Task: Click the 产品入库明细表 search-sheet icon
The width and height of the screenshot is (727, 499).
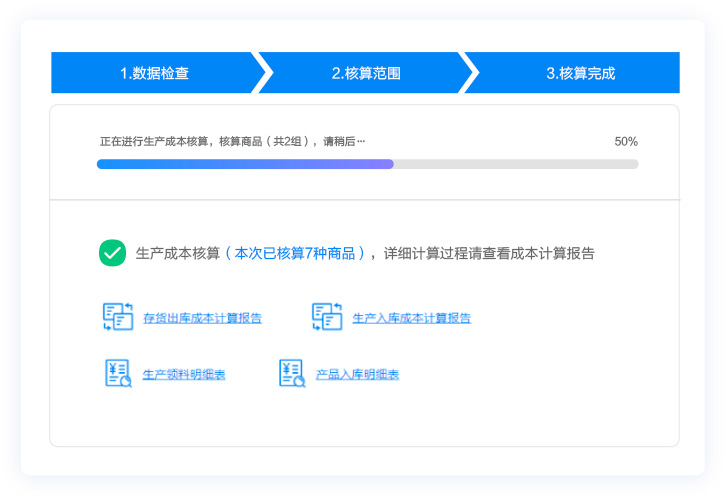Action: [x=292, y=374]
